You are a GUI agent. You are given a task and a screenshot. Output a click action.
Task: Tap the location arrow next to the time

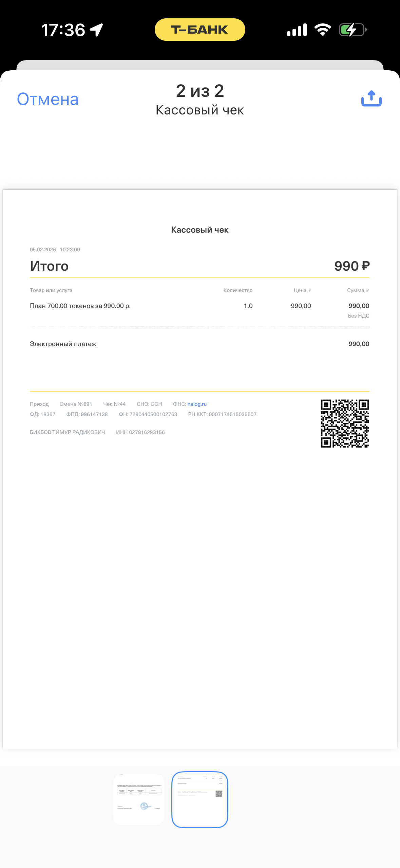96,30
